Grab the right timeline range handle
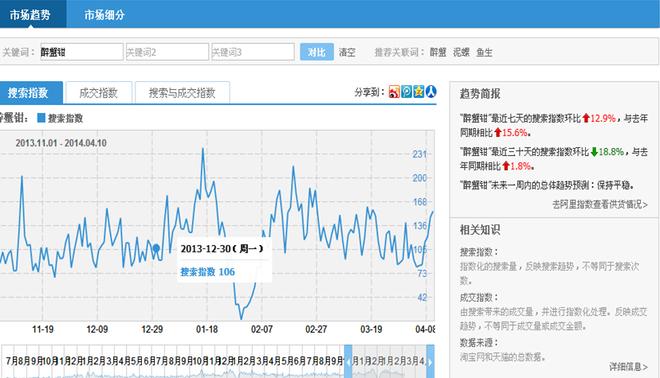This screenshot has width=660, height=378. click(x=430, y=362)
